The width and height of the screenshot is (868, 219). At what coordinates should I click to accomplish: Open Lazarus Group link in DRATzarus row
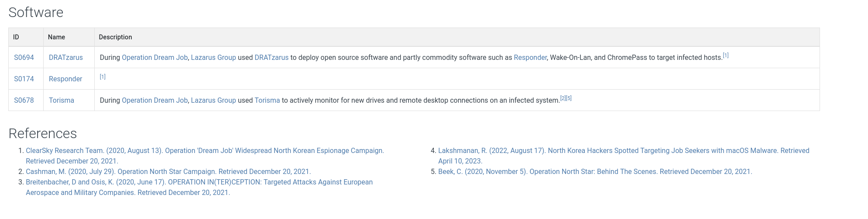coord(213,57)
